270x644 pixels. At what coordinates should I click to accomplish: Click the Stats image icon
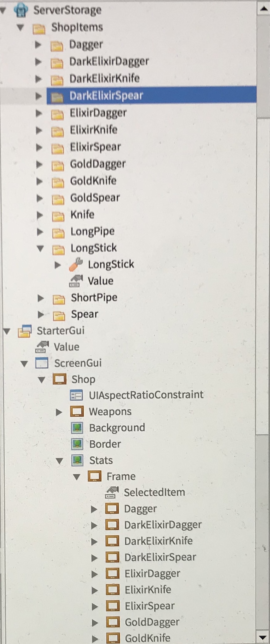click(x=77, y=460)
